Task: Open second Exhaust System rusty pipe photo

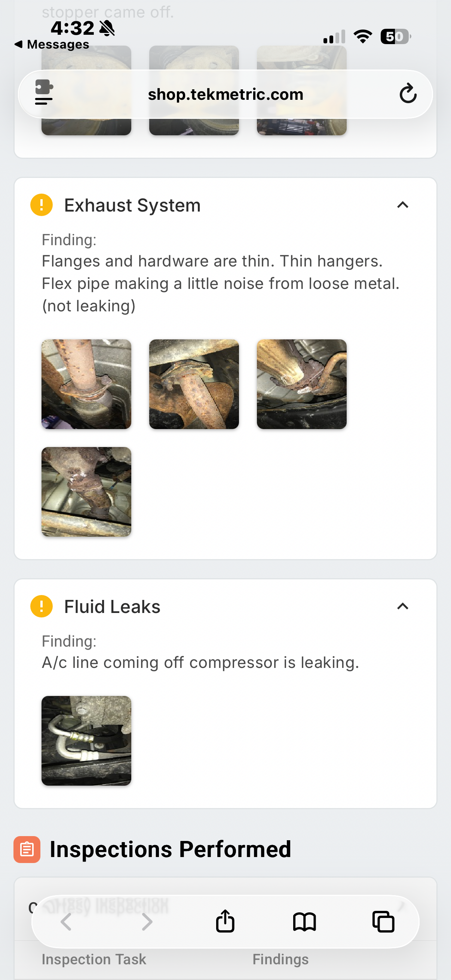Action: (x=194, y=384)
